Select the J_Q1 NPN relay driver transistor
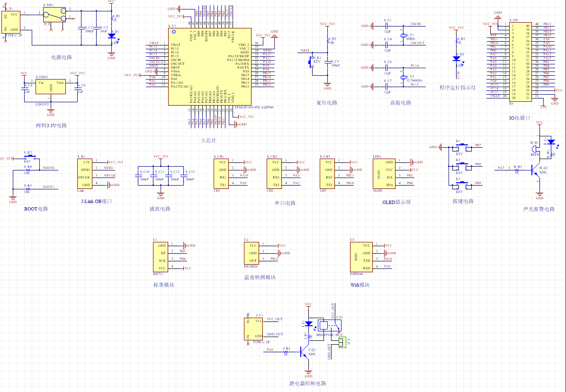Screen dimensions: 566x392 click(304, 352)
